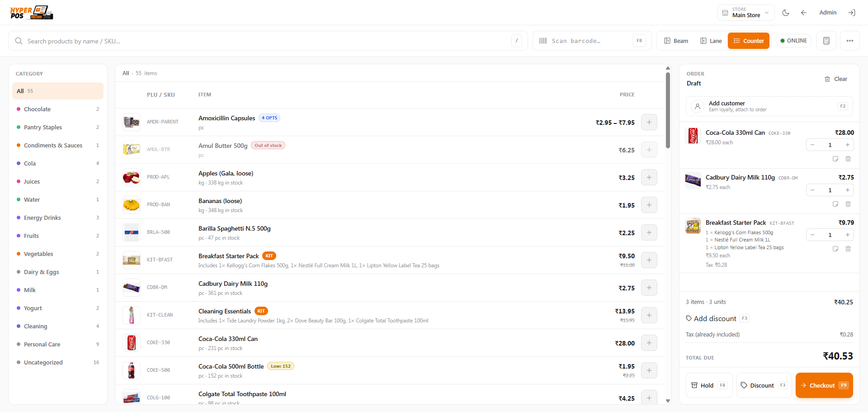Click the Admin user label
Viewport: 868px width, 412px height.
828,13
